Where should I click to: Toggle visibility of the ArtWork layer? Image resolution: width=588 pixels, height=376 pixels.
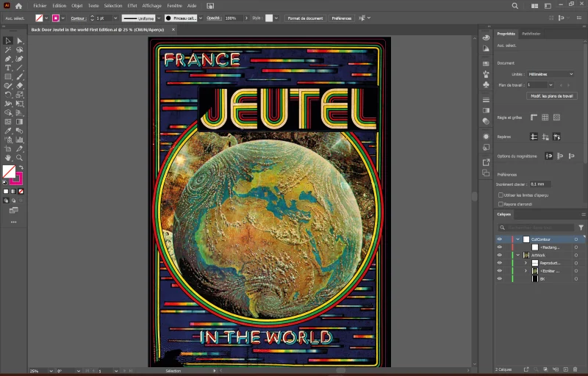[500, 255]
